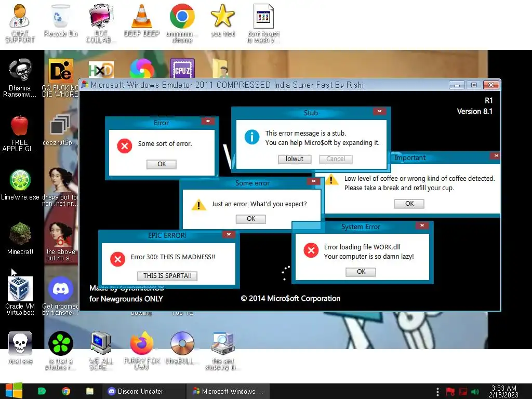Launch the ummmmm chrome desktop icon

(182, 23)
